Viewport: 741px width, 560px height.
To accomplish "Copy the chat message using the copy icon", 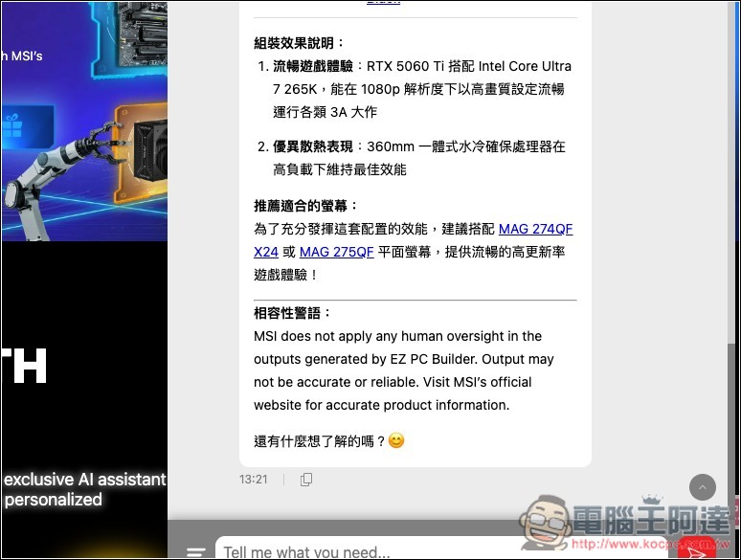I will pos(306,480).
